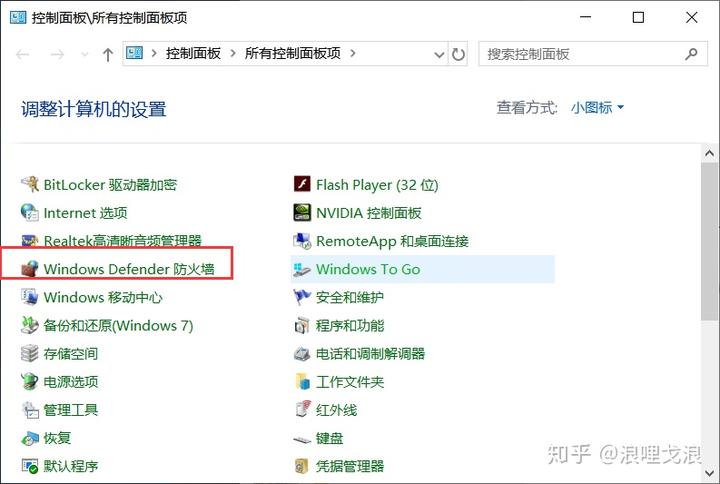Open BitLocker drive encryption icon
This screenshot has width=720, height=484.
[x=30, y=185]
